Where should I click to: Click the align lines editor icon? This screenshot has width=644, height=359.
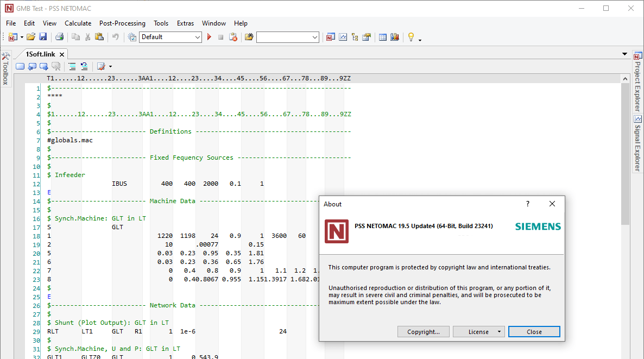72,66
